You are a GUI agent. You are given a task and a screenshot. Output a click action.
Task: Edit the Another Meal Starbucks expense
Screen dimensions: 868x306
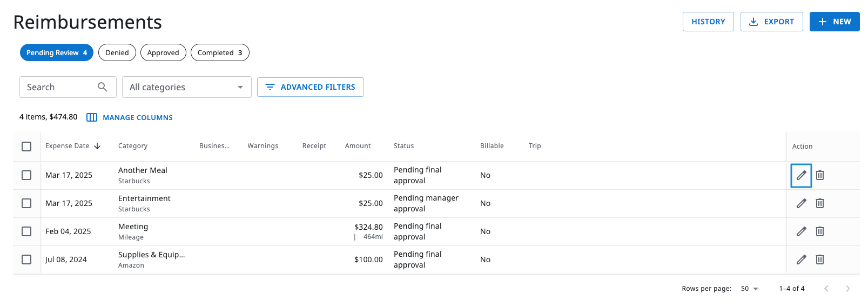click(x=801, y=175)
